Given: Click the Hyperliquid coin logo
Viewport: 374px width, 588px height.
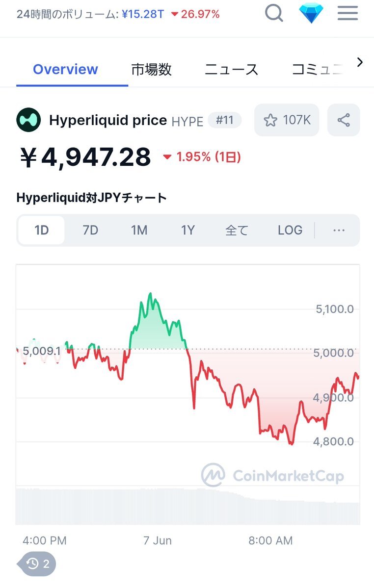Looking at the screenshot, I should (28, 120).
